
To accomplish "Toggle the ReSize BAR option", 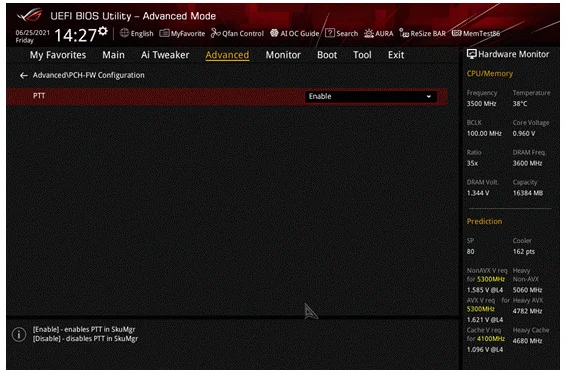I will tap(422, 34).
